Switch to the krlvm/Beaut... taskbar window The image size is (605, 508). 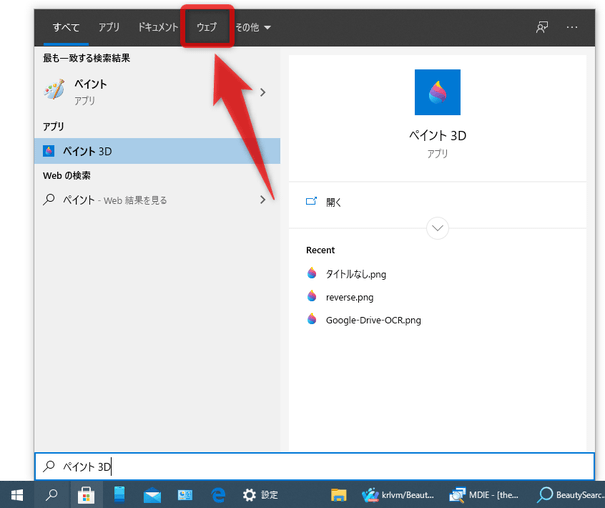398,495
